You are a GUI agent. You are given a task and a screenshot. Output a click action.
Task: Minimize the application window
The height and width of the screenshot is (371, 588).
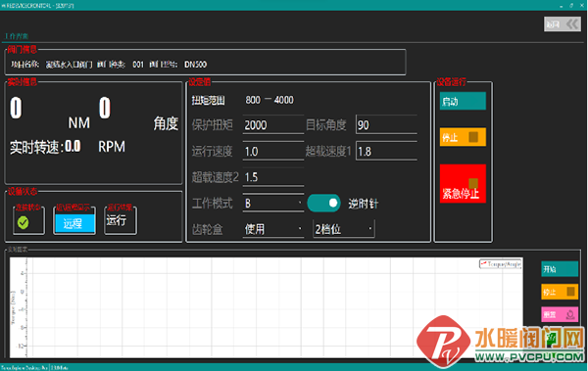pyautogui.click(x=561, y=6)
